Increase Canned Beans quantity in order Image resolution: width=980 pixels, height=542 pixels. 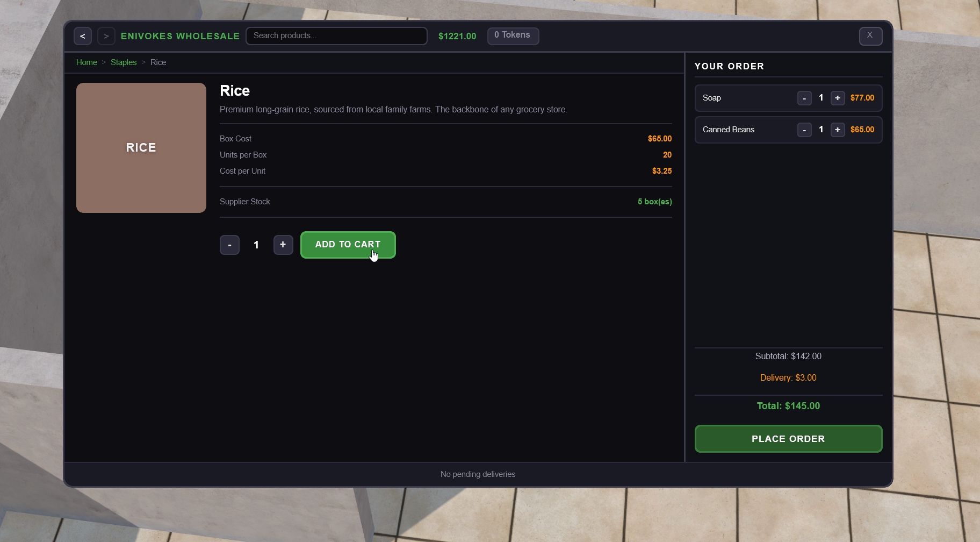pos(838,130)
